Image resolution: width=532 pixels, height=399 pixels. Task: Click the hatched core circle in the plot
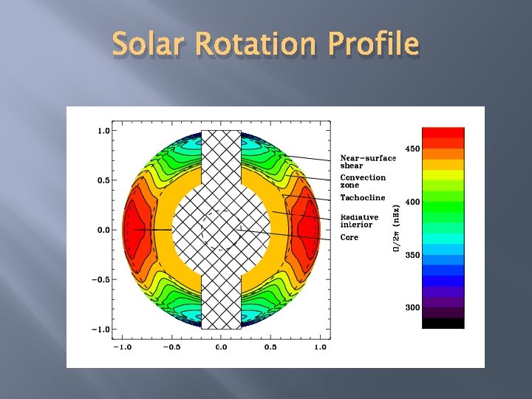[221, 230]
